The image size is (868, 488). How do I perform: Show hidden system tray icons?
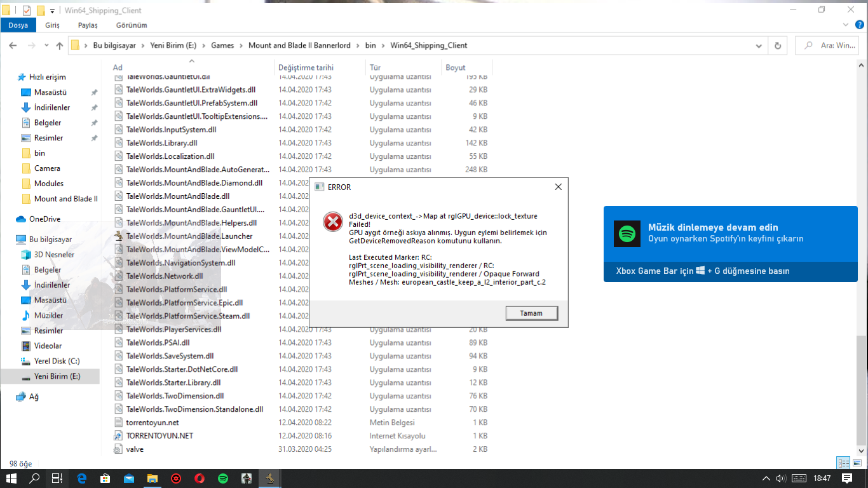click(766, 478)
